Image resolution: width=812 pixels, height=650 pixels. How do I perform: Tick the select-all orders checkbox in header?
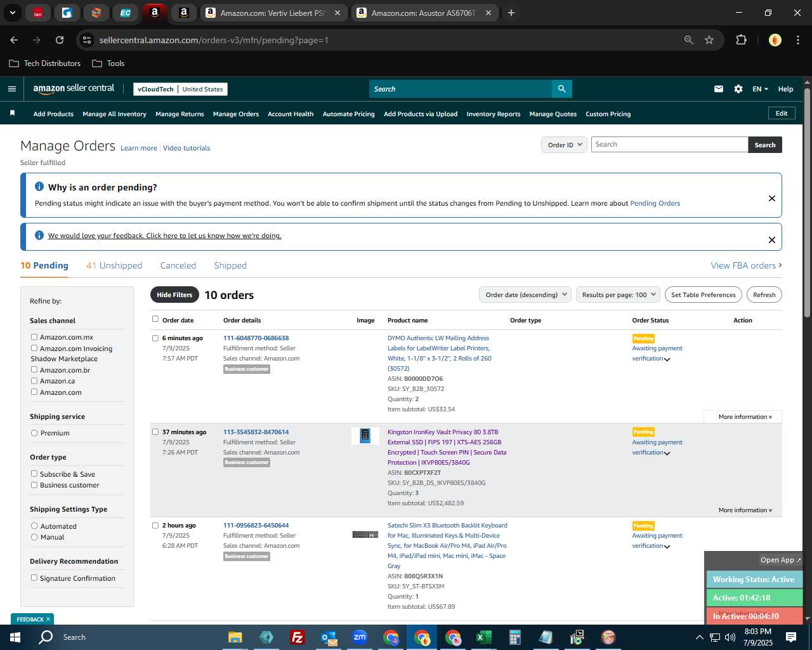155,319
